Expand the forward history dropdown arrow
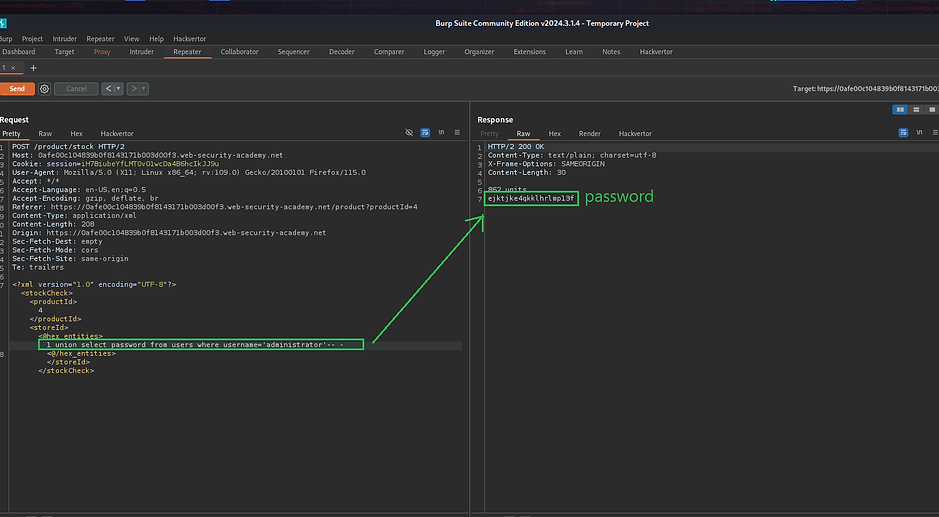Viewport: 939px width, 517px height. pos(143,89)
